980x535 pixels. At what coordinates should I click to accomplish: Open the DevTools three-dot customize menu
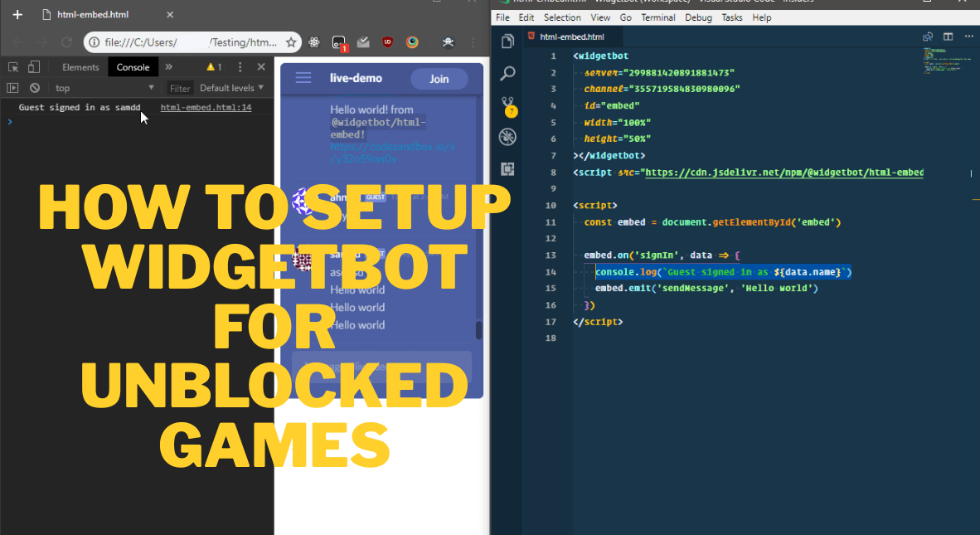point(240,67)
